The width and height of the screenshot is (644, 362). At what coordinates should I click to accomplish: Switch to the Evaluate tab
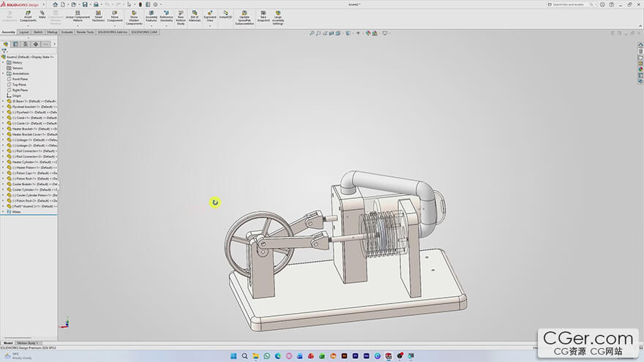pos(67,32)
